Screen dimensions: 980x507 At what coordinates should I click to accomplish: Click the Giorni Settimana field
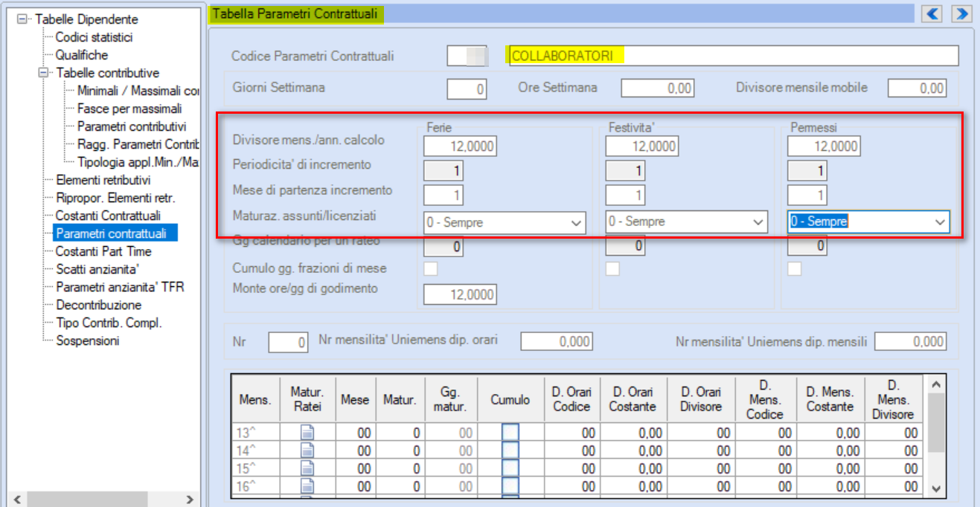click(x=467, y=89)
